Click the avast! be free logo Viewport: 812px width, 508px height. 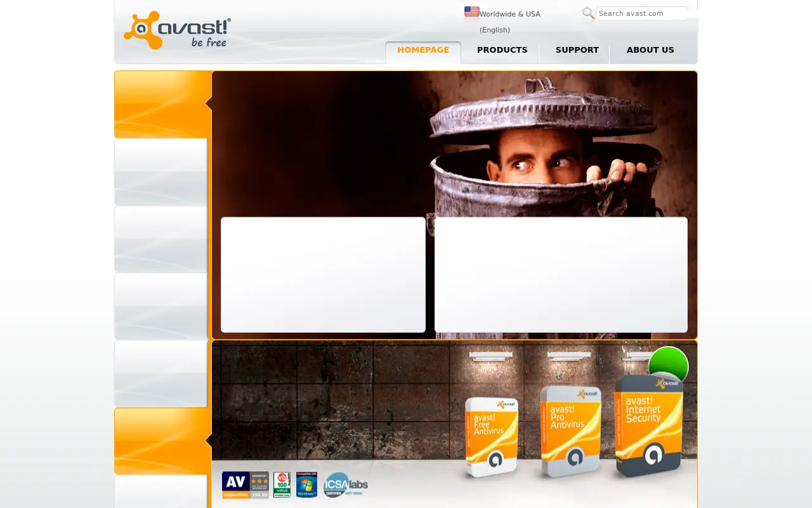(177, 30)
